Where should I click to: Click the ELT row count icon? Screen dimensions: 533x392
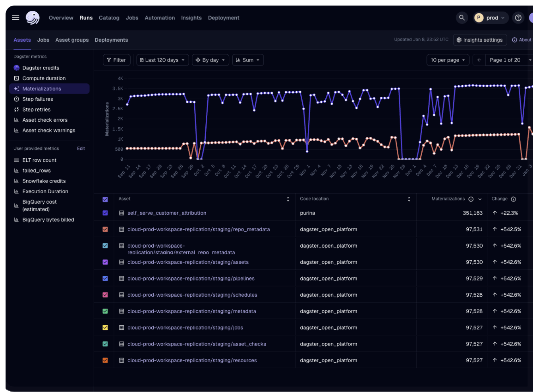[x=17, y=160]
